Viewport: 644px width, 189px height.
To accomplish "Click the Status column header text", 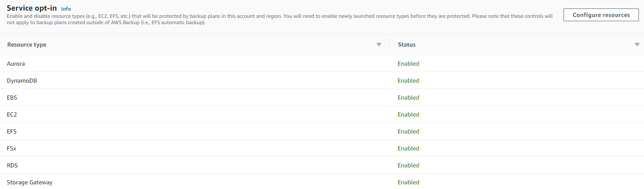I will point(406,44).
